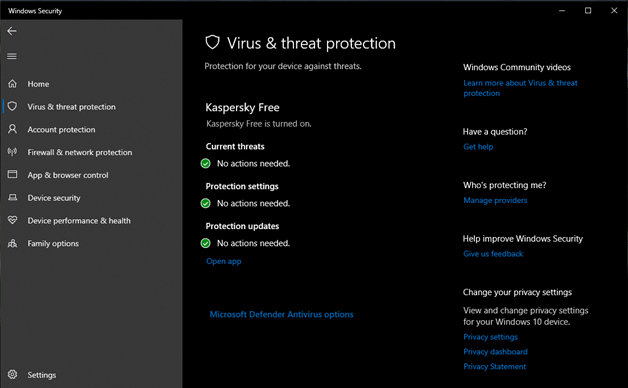The width and height of the screenshot is (628, 388).
Task: Click Learn more about Virus & threat protection
Action: 520,88
